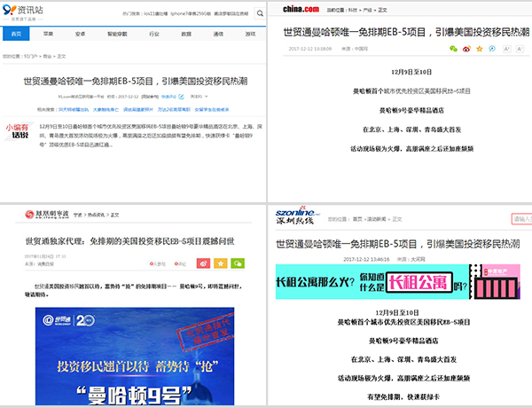
Task: Click the blue chat share icon on china.com
Action: (492, 49)
